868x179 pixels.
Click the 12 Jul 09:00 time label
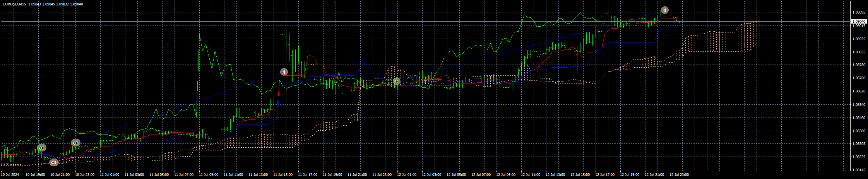[505, 175]
